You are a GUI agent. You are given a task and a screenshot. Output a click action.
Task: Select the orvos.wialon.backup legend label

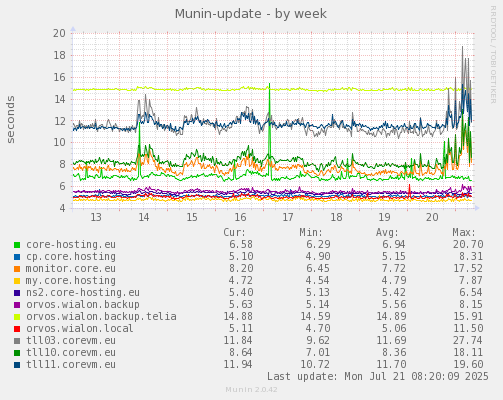pos(83,305)
